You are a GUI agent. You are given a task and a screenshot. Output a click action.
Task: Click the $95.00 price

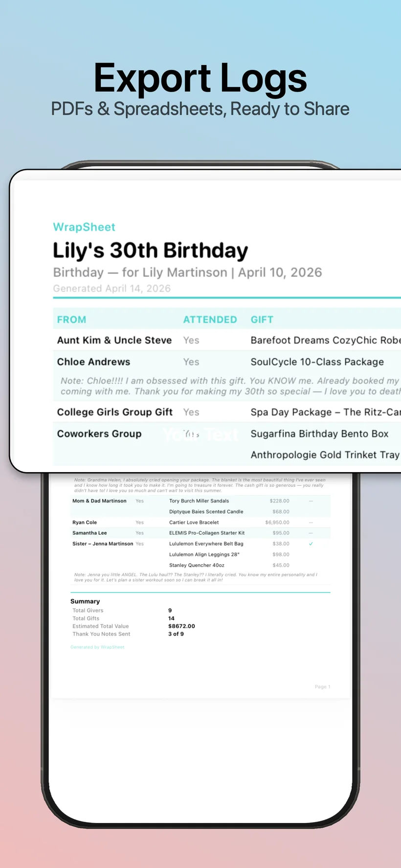(281, 533)
